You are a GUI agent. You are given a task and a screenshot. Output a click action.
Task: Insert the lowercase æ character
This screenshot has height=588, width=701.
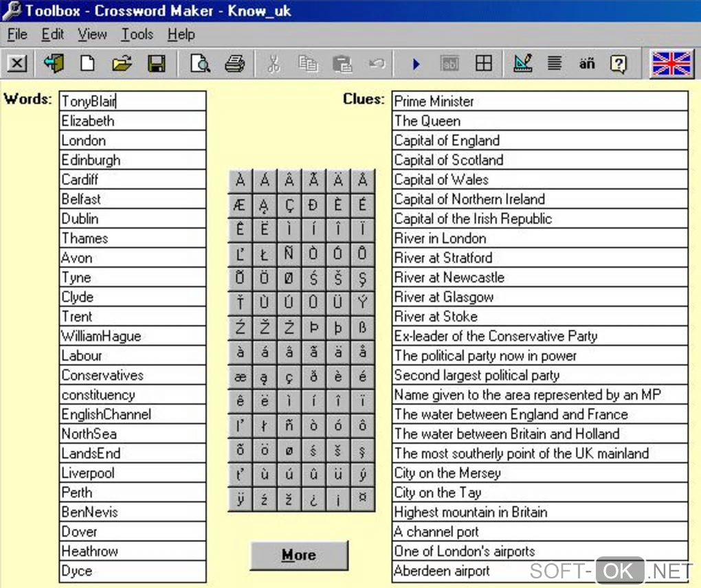click(x=240, y=376)
